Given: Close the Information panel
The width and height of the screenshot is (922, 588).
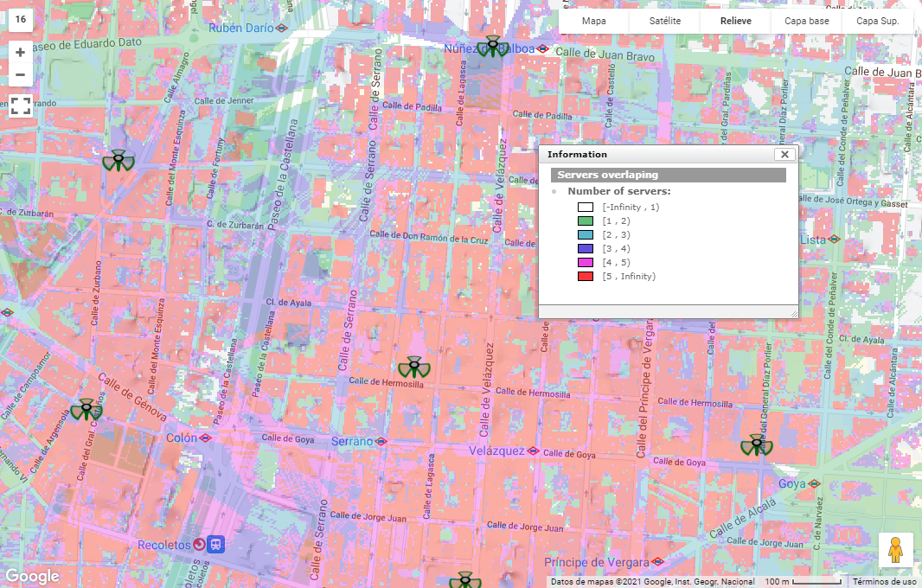Looking at the screenshot, I should tap(784, 155).
